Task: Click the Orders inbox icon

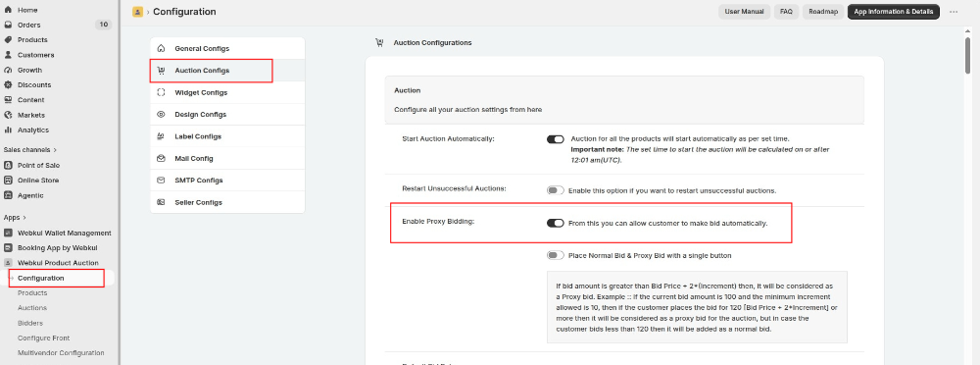Action: [8, 26]
